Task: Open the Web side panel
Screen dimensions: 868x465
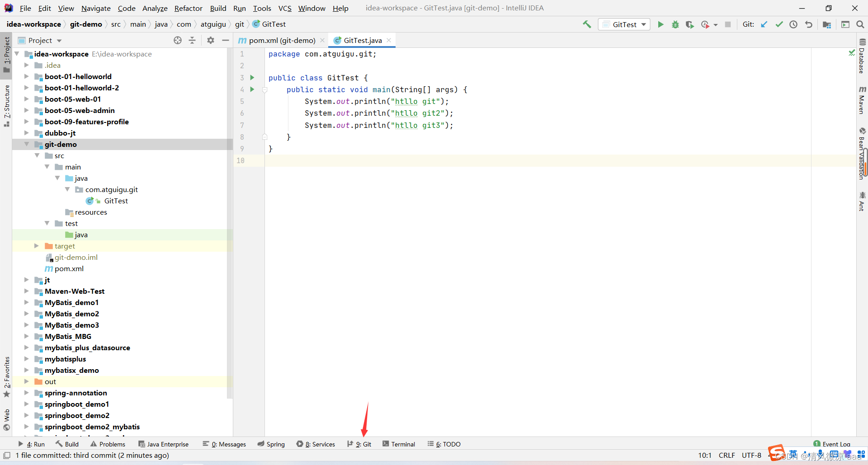Action: pyautogui.click(x=6, y=420)
